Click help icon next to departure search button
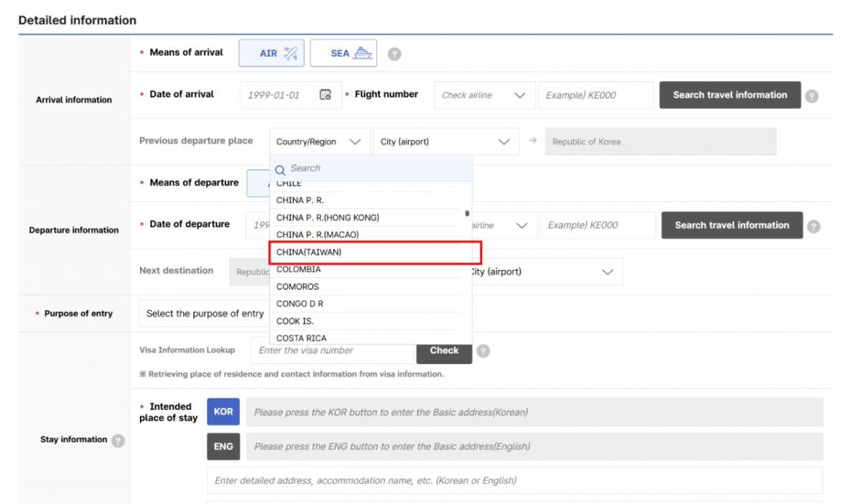This screenshot has width=862, height=504. 813,226
